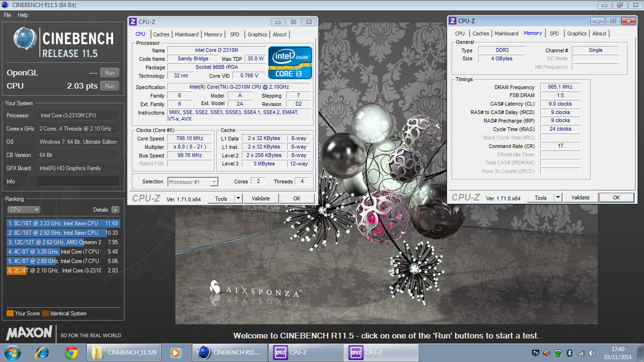The height and width of the screenshot is (362, 644).
Task: Select ranking row 12C/12T AMD Opteron
Action: click(x=63, y=242)
